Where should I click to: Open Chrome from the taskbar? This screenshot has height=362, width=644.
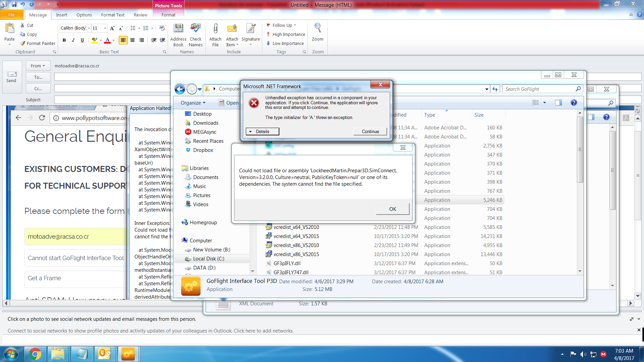tap(35, 354)
